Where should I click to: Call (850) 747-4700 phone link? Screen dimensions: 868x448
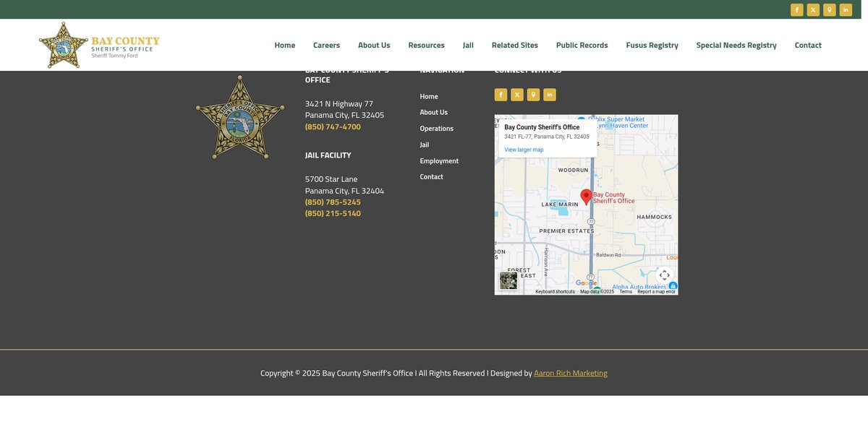(333, 126)
